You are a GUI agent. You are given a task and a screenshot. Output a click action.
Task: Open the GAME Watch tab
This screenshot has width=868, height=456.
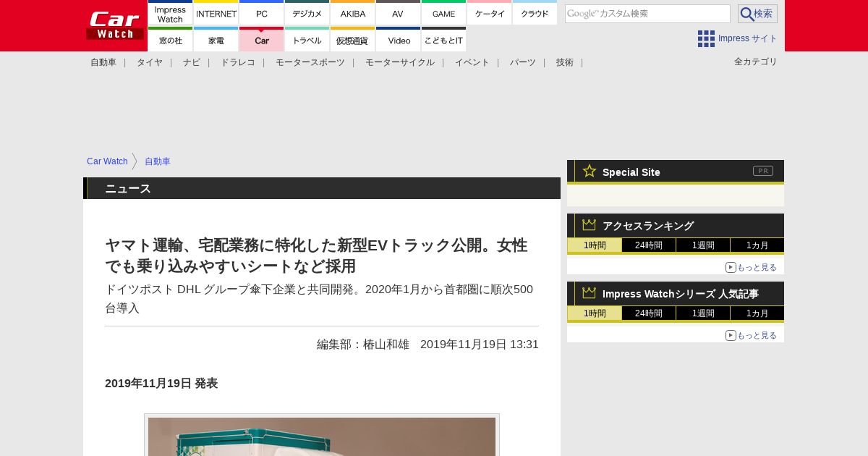[x=444, y=13]
